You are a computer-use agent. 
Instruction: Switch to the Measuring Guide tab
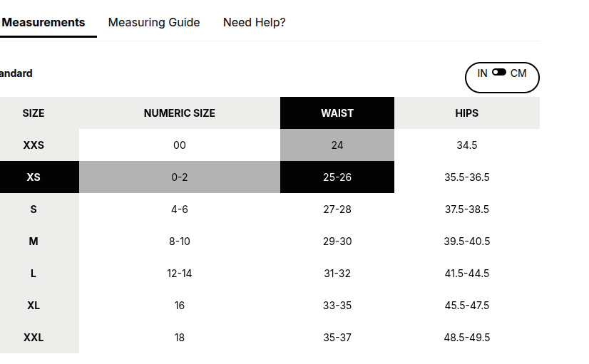(154, 23)
